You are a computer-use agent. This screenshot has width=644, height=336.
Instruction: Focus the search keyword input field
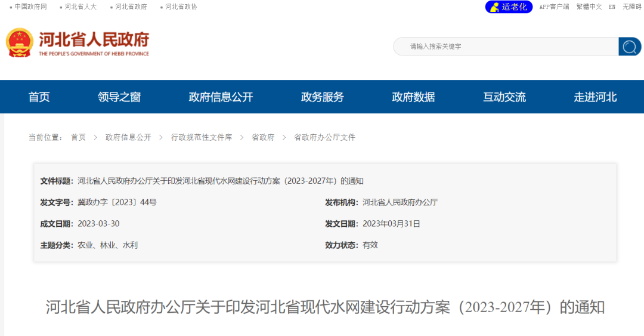click(x=506, y=47)
